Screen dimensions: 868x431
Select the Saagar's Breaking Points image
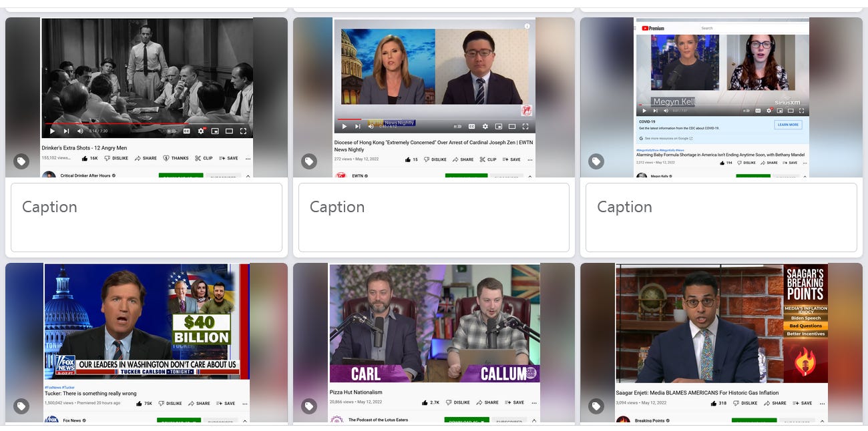click(x=722, y=343)
